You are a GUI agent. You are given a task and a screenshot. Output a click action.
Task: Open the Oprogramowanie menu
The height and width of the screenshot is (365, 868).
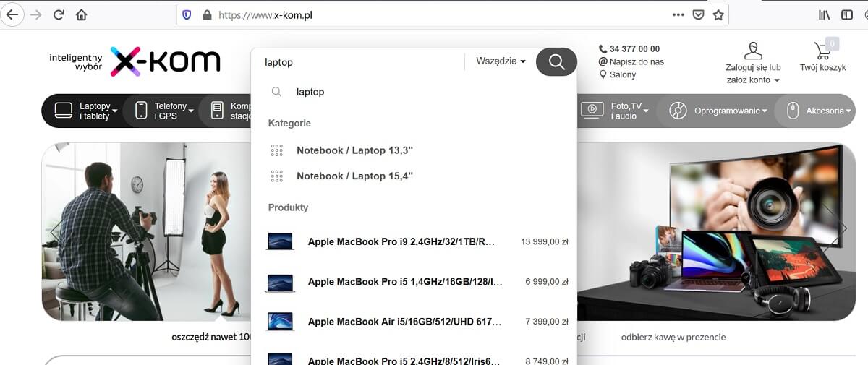[731, 111]
